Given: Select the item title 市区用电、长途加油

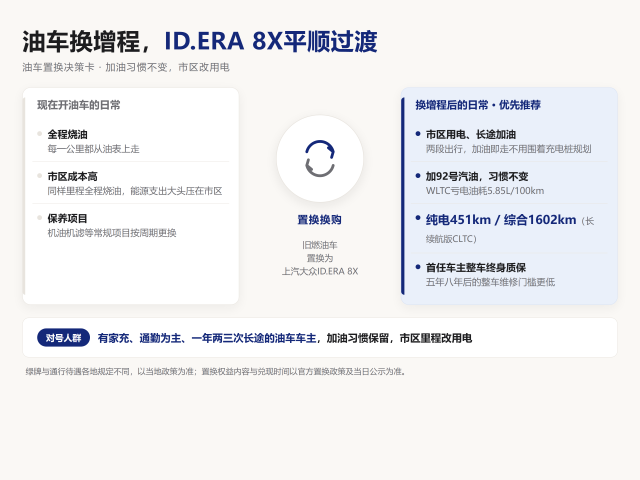Looking at the screenshot, I should (471, 134).
